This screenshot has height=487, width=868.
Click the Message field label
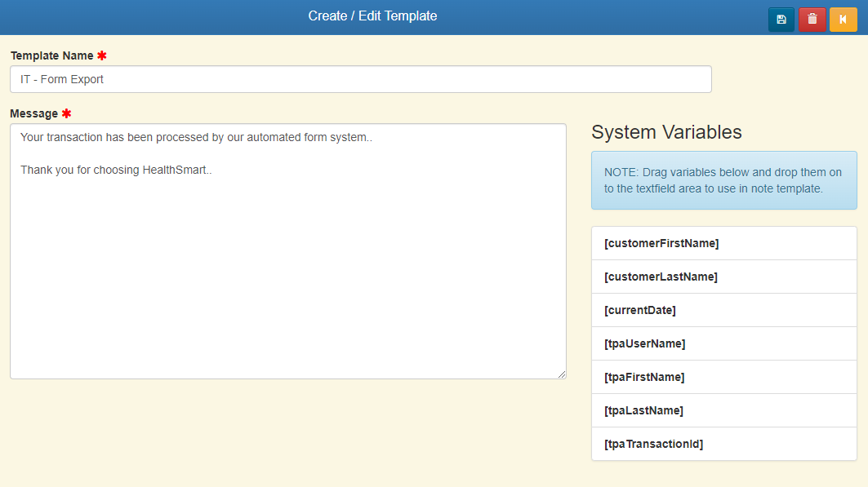pos(33,113)
